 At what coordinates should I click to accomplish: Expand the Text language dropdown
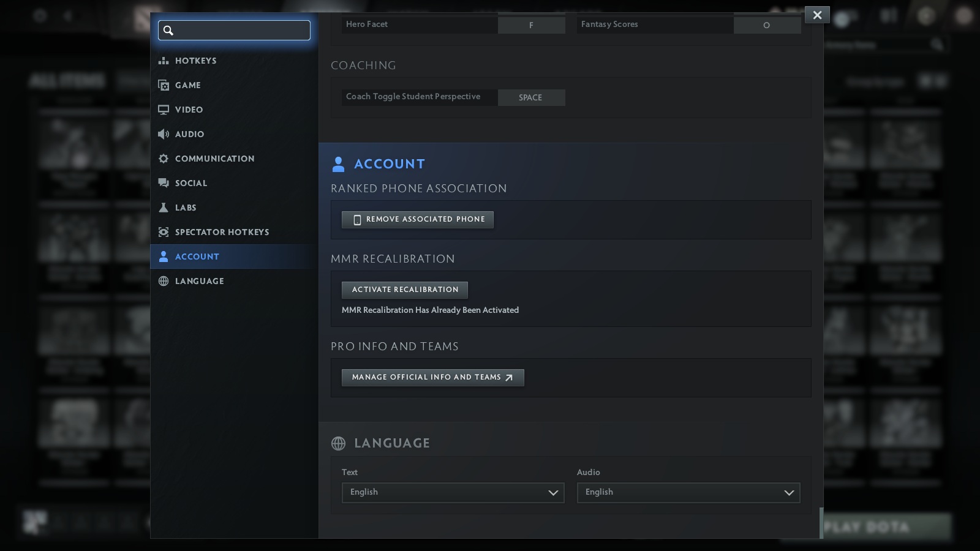453,493
